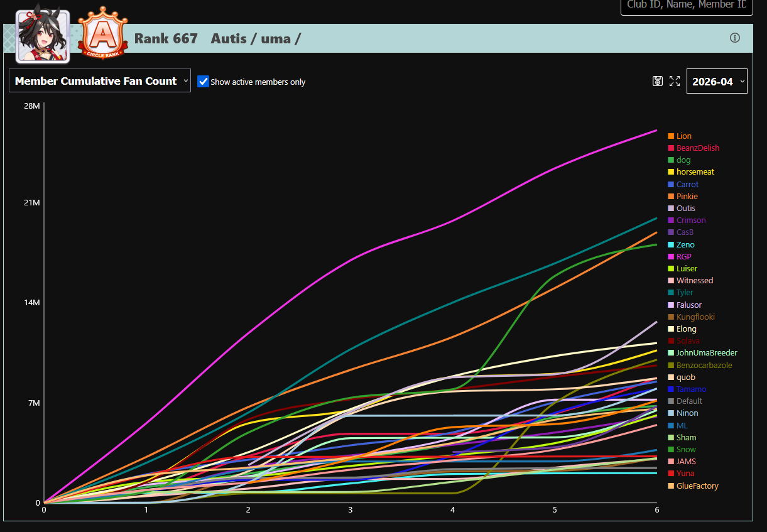Click Witnessed legend entry
767x532 pixels.
(690, 281)
